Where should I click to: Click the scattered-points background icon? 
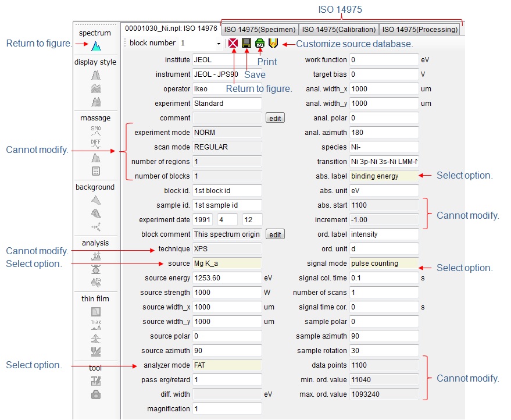pyautogui.click(x=96, y=227)
